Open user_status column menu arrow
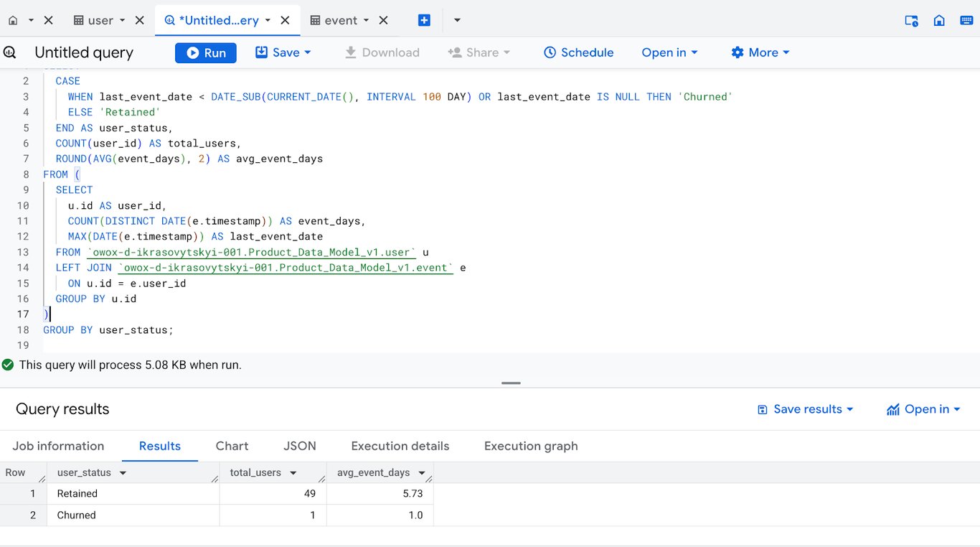Viewport: 980px width, 547px height. tap(123, 473)
